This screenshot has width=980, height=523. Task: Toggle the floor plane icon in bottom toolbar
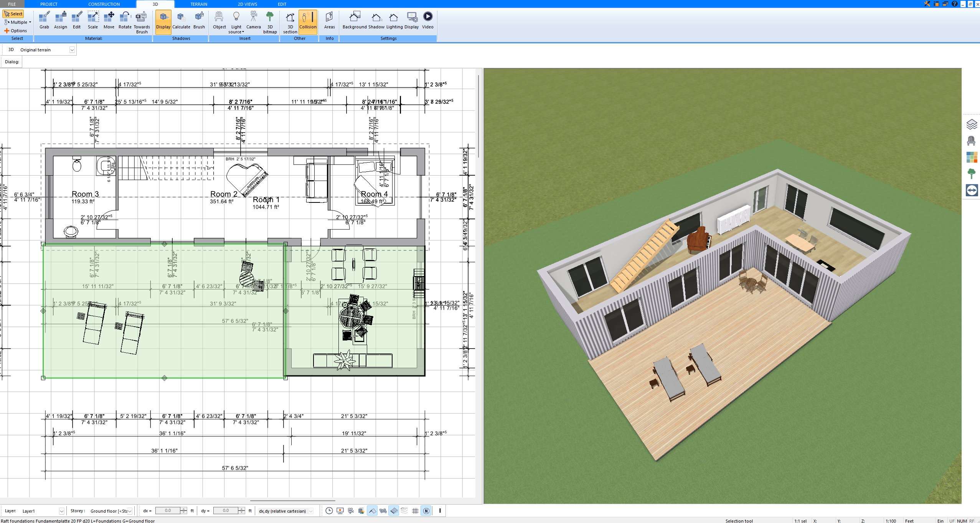(x=394, y=511)
